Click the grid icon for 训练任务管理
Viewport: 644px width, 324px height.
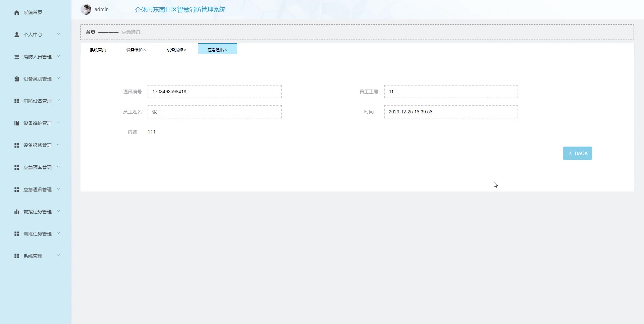click(17, 234)
